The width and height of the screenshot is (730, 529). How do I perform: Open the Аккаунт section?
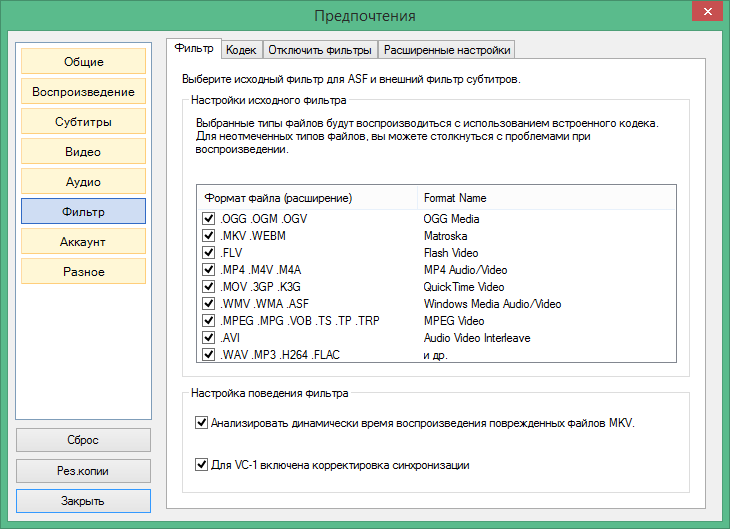point(83,242)
